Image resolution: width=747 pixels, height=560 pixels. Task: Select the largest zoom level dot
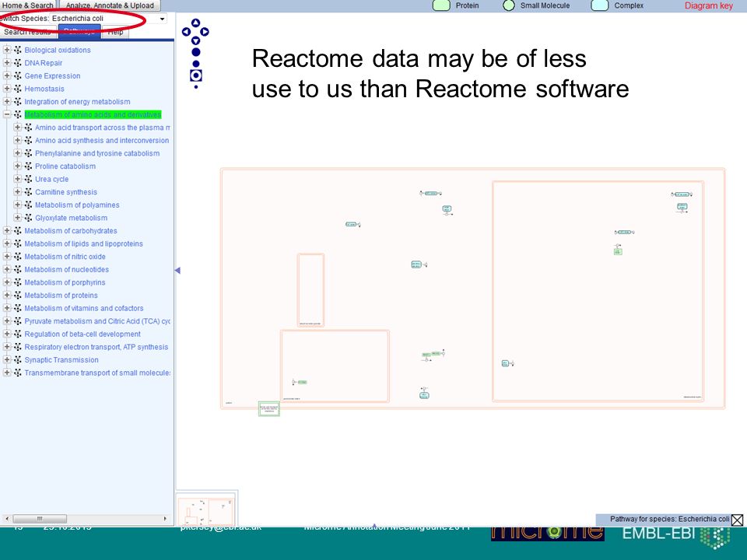point(196,52)
